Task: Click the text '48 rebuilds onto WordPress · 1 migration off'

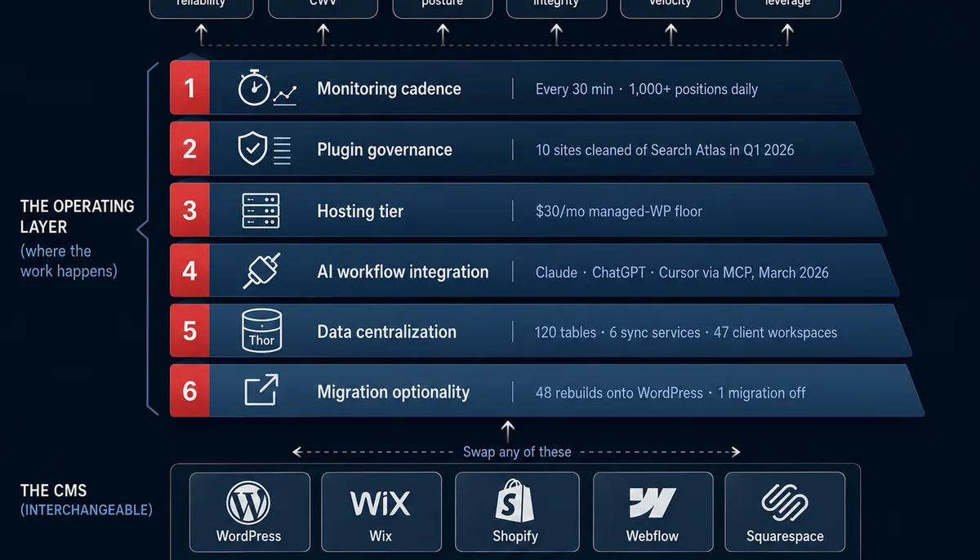Action: click(670, 393)
